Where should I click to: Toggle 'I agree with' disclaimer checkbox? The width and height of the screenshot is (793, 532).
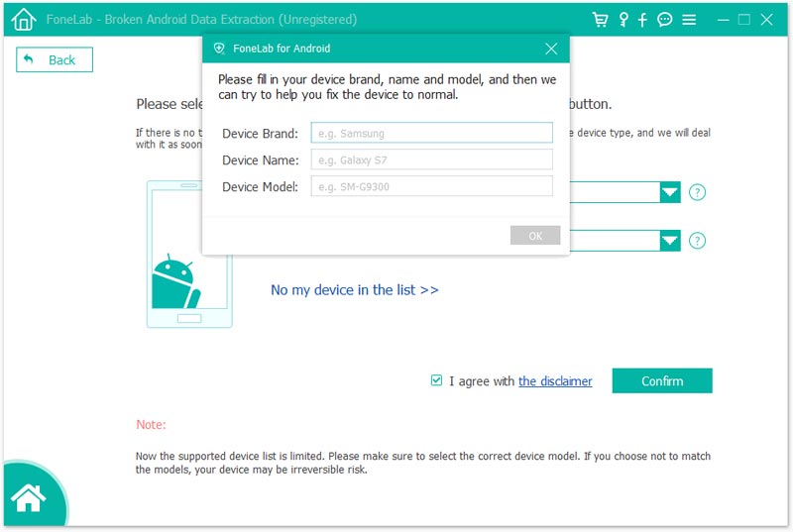(436, 380)
